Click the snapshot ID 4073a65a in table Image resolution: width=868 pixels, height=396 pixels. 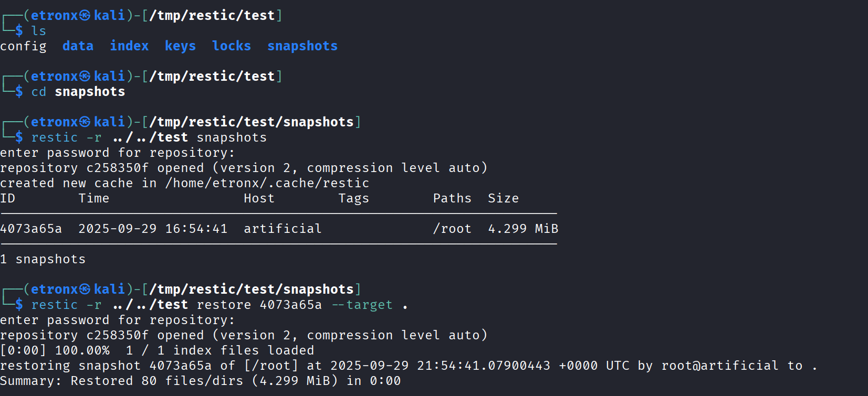(x=31, y=229)
